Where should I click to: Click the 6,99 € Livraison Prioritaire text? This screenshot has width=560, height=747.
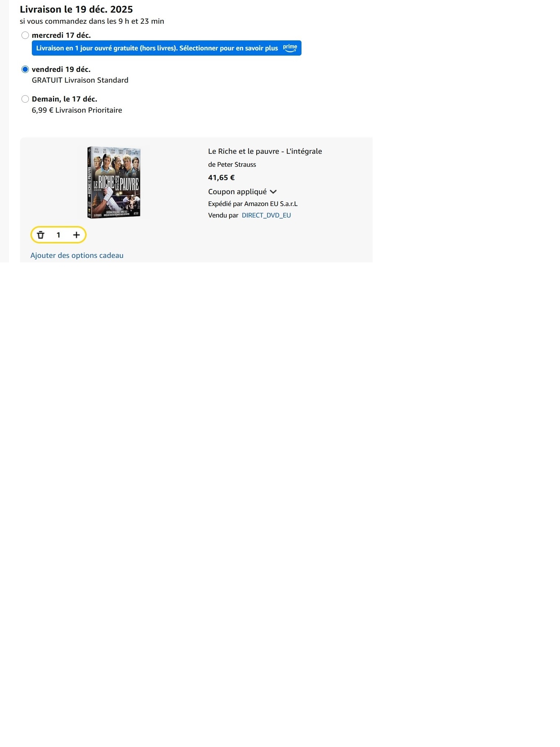pyautogui.click(x=77, y=110)
